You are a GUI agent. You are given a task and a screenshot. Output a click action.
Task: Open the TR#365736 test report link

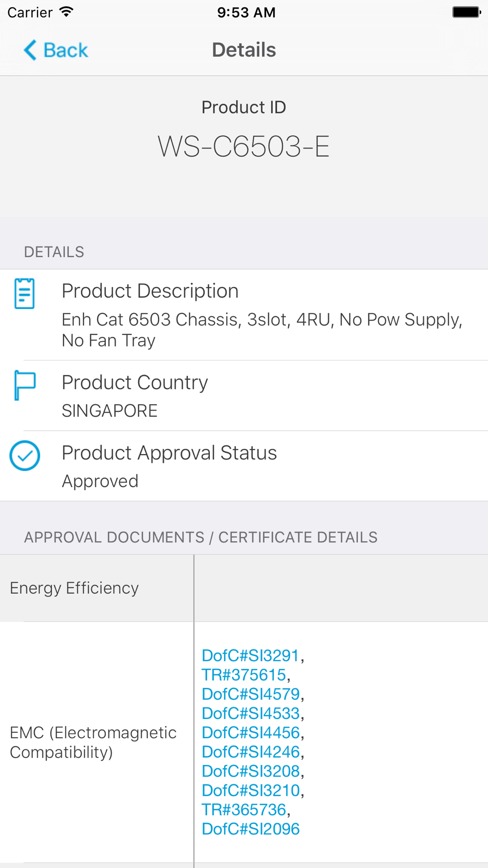click(x=244, y=809)
